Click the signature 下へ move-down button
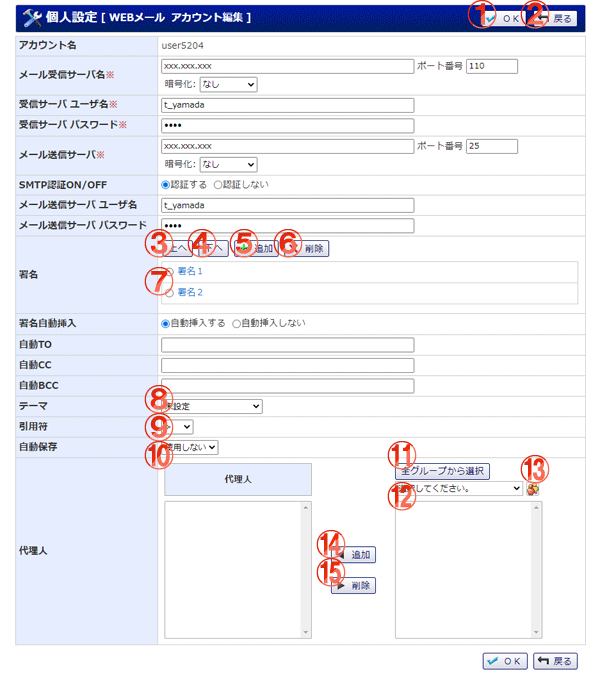Viewport: 600px width, 681px height. [x=213, y=248]
